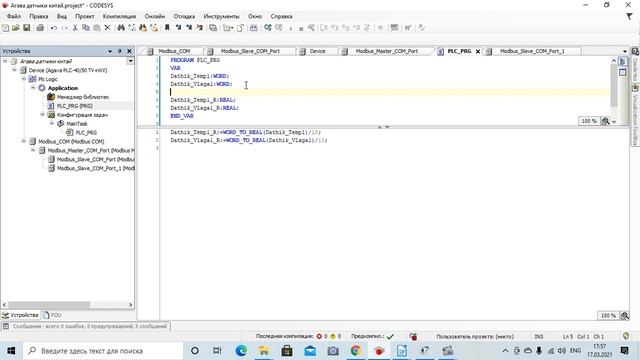
Task: Collapse the Application tree node
Action: [33, 88]
